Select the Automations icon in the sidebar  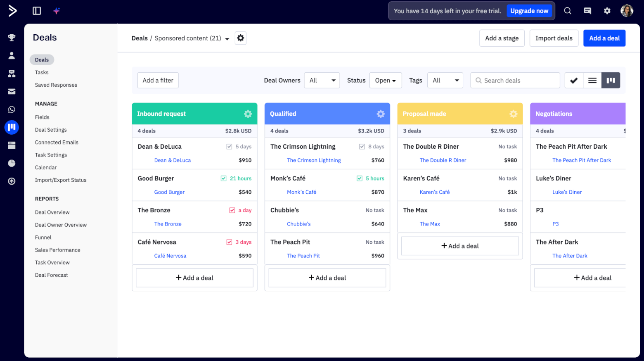point(12,73)
